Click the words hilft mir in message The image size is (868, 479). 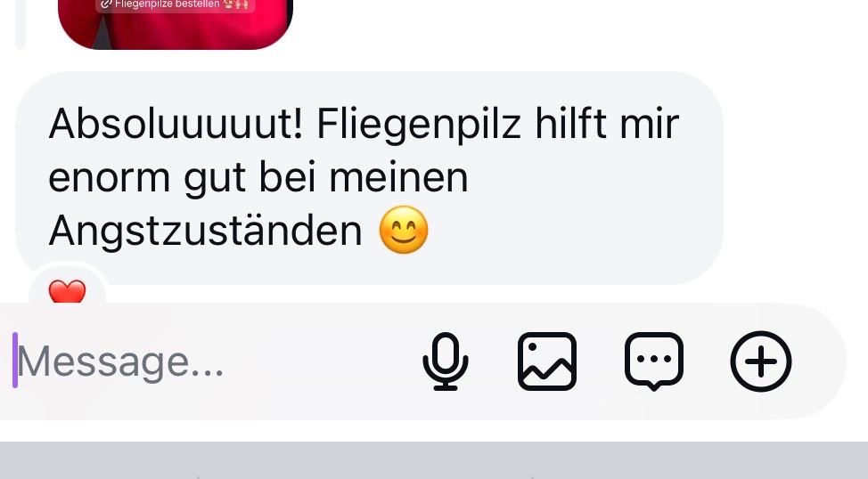pyautogui.click(x=606, y=124)
